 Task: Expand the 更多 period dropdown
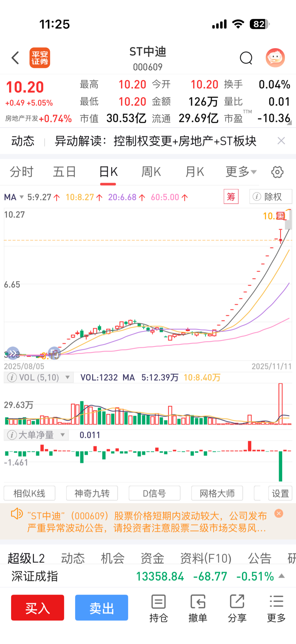click(x=241, y=172)
